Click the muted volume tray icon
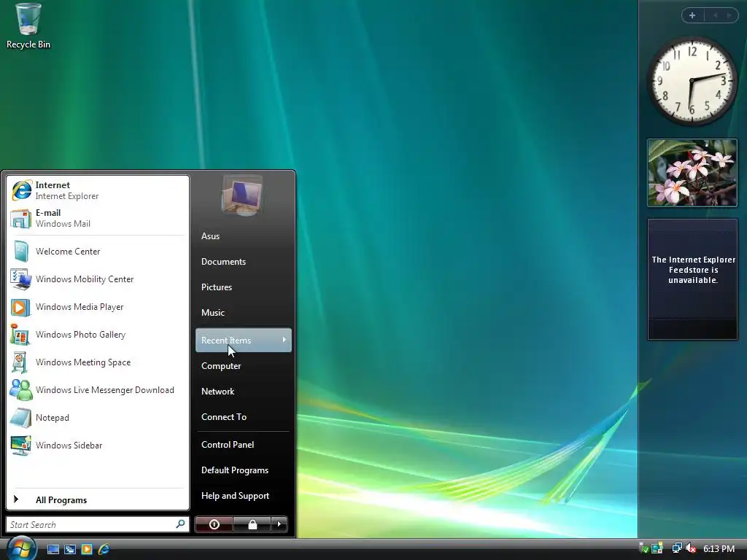The height and width of the screenshot is (560, 747). click(691, 548)
